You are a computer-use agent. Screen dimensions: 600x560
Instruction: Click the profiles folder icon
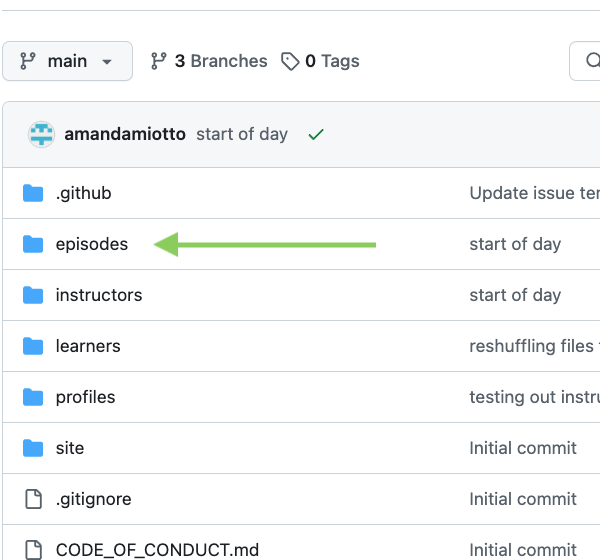tap(34, 397)
